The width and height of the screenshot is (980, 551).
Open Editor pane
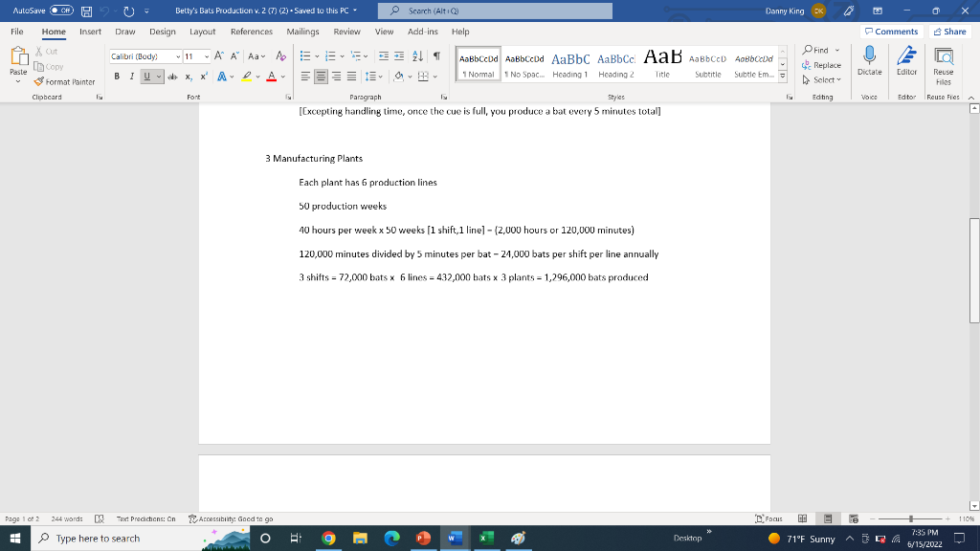tap(907, 61)
